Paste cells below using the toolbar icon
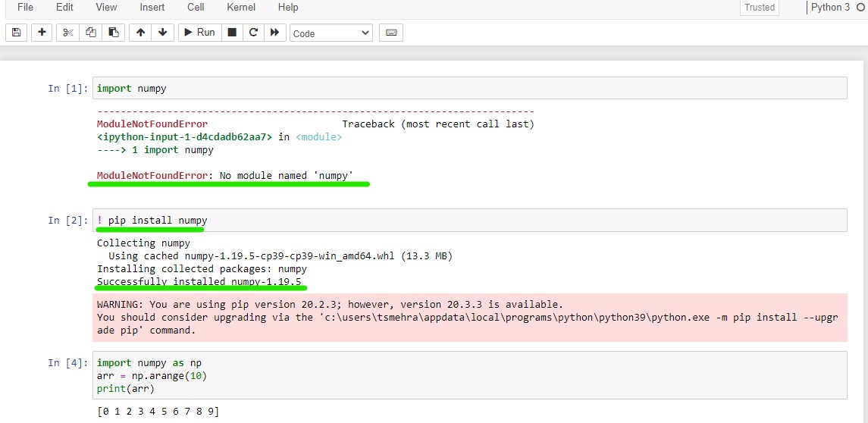This screenshot has height=423, width=868. tap(114, 33)
